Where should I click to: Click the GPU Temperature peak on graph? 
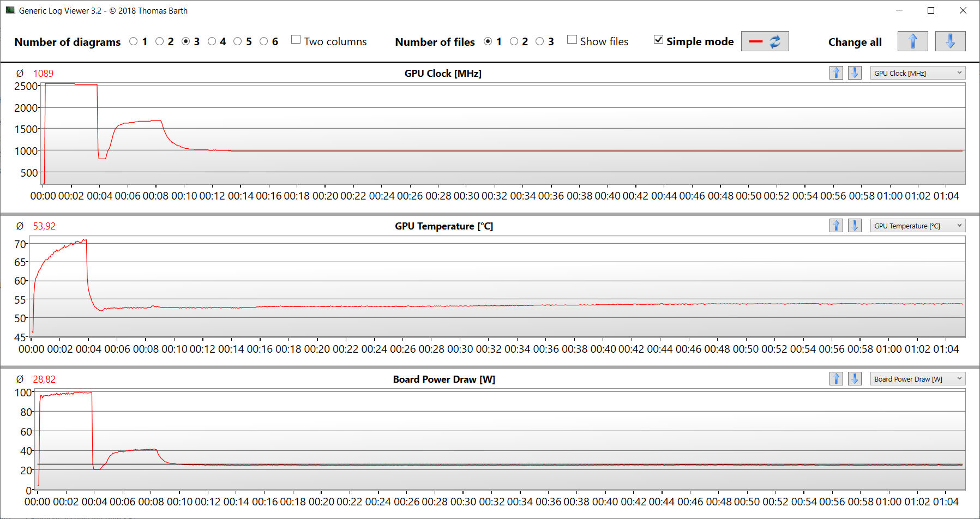pos(85,240)
